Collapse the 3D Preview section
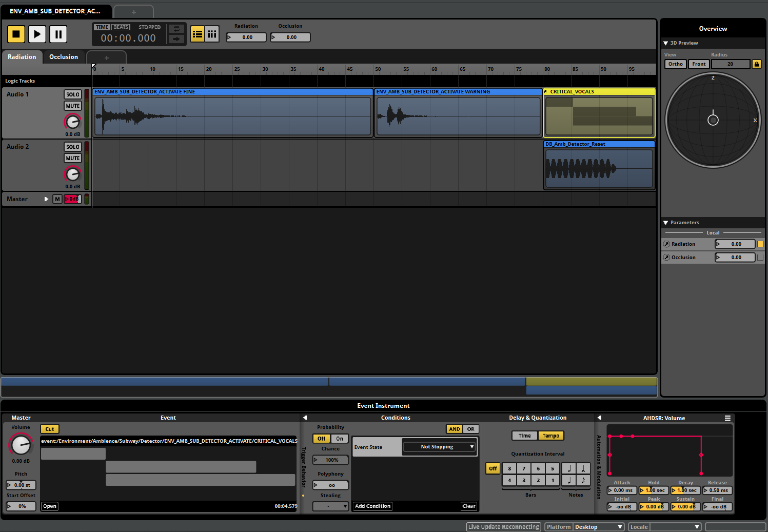 coord(665,43)
